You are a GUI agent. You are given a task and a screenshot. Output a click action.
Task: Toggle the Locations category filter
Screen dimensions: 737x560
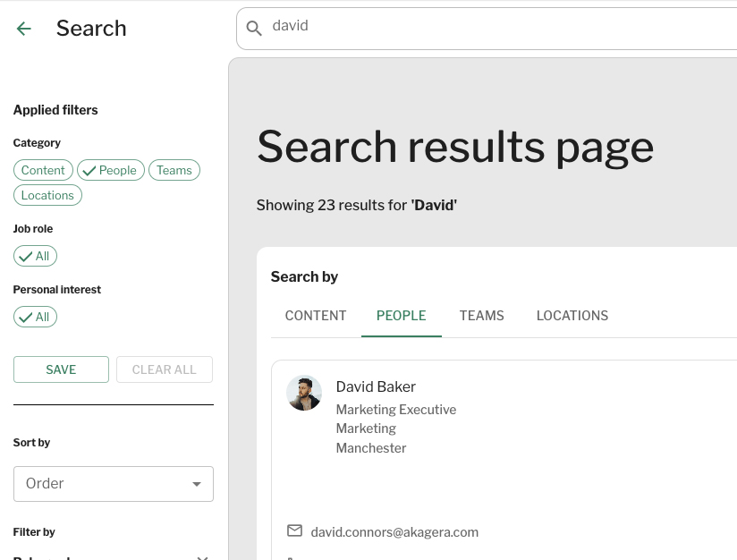[47, 195]
